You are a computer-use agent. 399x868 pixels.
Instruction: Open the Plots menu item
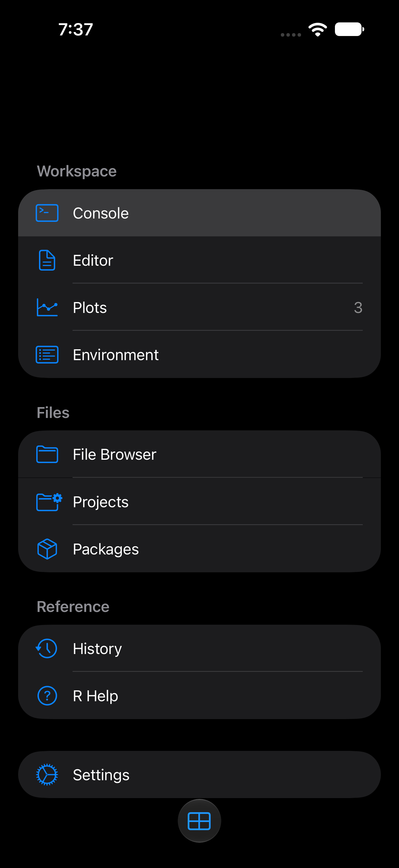(x=199, y=307)
